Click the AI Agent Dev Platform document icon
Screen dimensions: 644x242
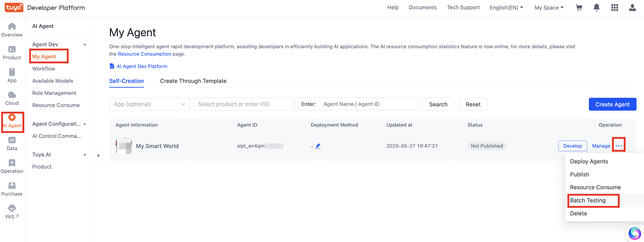(112, 66)
